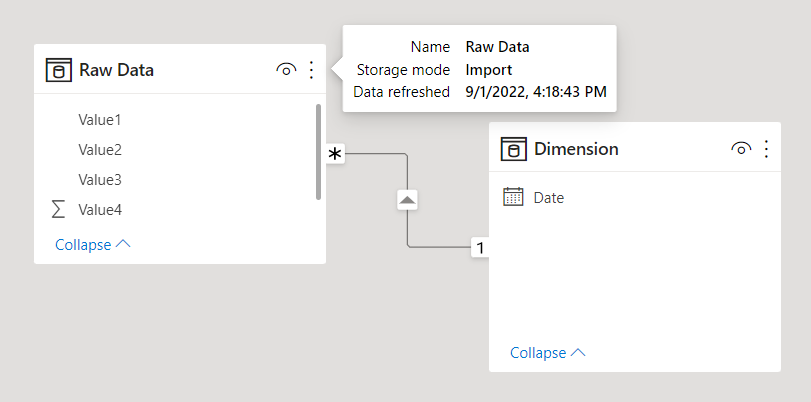
Task: Click the one (1) cardinality marker
Action: click(x=479, y=247)
